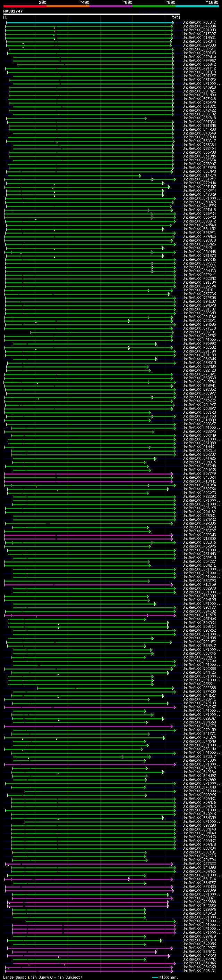Open hit UniRef100_C0PSC7
This screenshot has height=980, width=222.
pyautogui.click(x=199, y=263)
